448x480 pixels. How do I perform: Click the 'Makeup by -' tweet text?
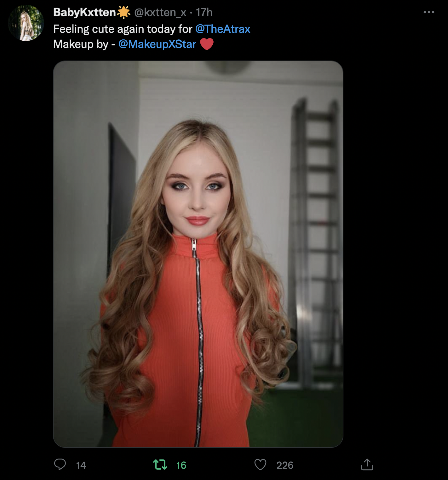pyautogui.click(x=84, y=44)
